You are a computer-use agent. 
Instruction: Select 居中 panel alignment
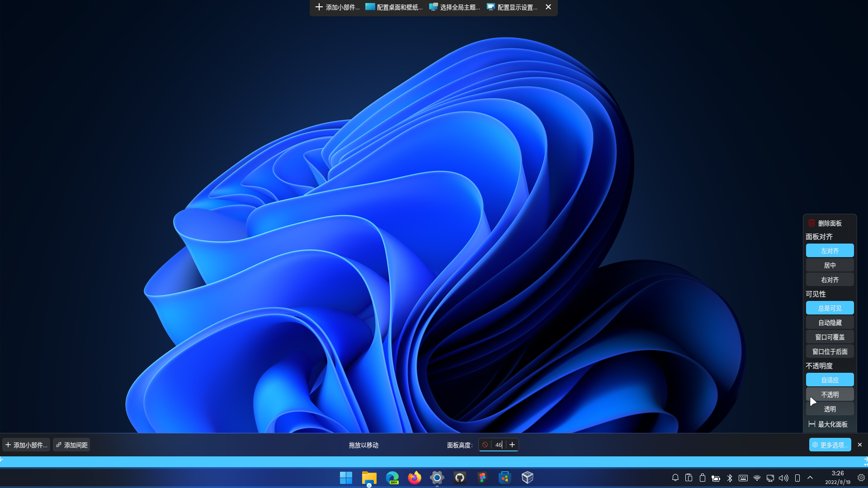pos(830,265)
